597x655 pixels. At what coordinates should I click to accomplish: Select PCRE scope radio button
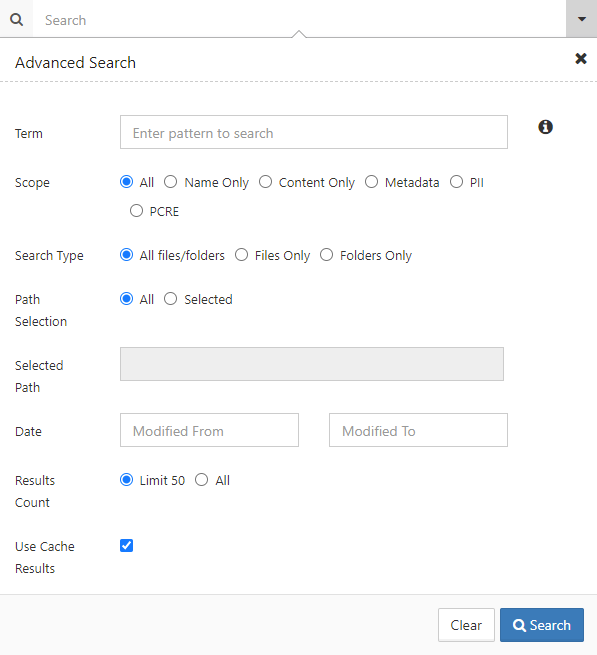pos(136,211)
